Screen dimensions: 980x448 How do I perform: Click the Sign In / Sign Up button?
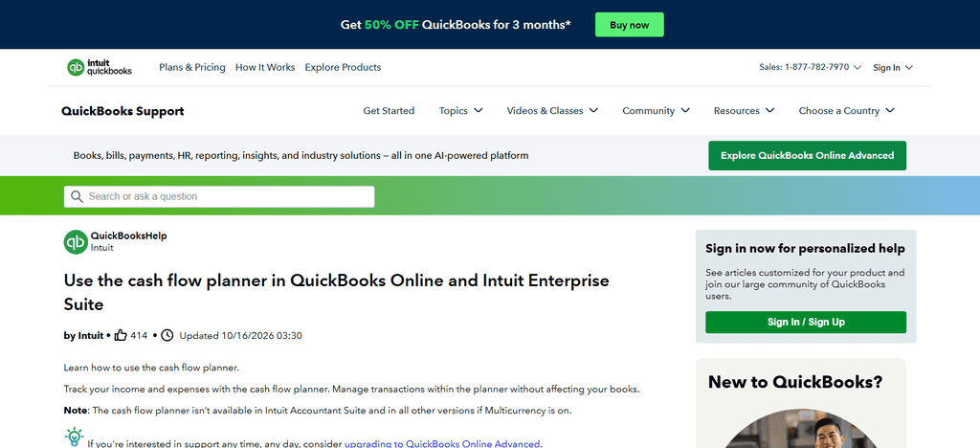pos(806,323)
